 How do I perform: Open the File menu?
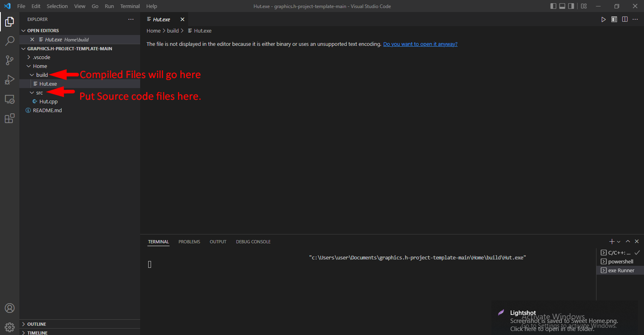21,6
